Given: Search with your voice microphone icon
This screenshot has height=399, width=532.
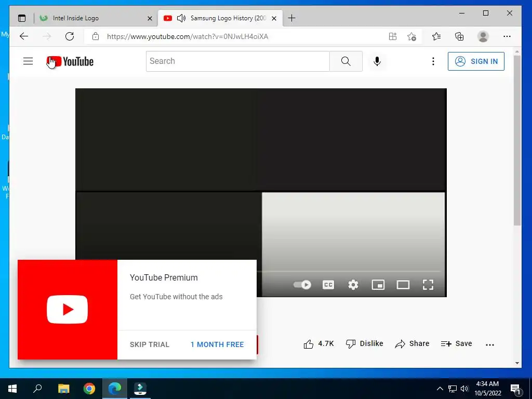Looking at the screenshot, I should click(x=377, y=61).
